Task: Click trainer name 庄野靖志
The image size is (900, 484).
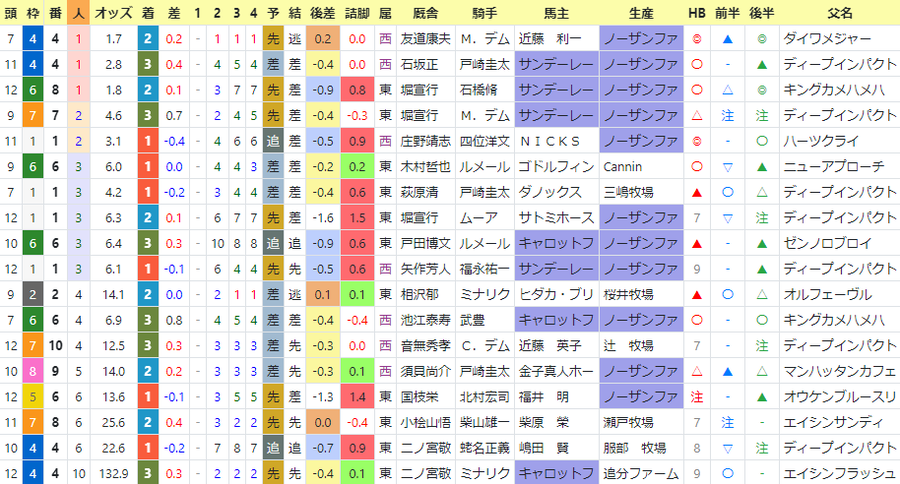Action: point(425,141)
